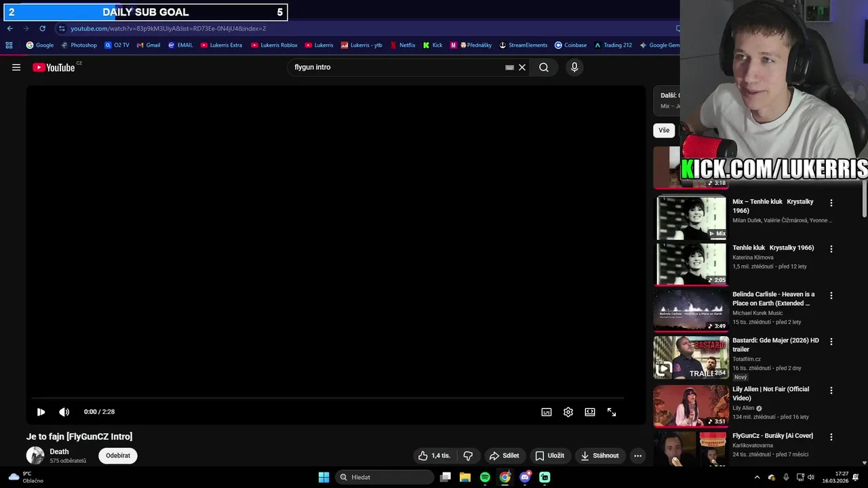Image resolution: width=868 pixels, height=488 pixels.
Task: Click the video progress bar
Action: point(328,399)
